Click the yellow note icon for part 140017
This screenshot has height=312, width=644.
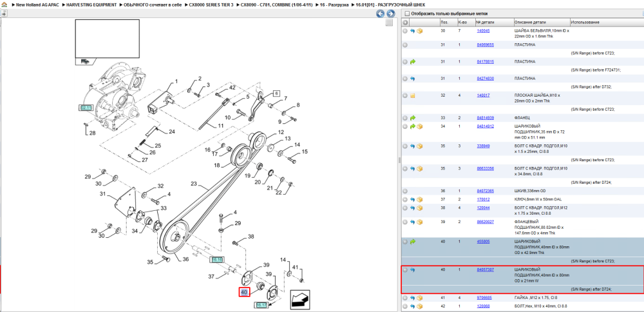[x=413, y=95]
